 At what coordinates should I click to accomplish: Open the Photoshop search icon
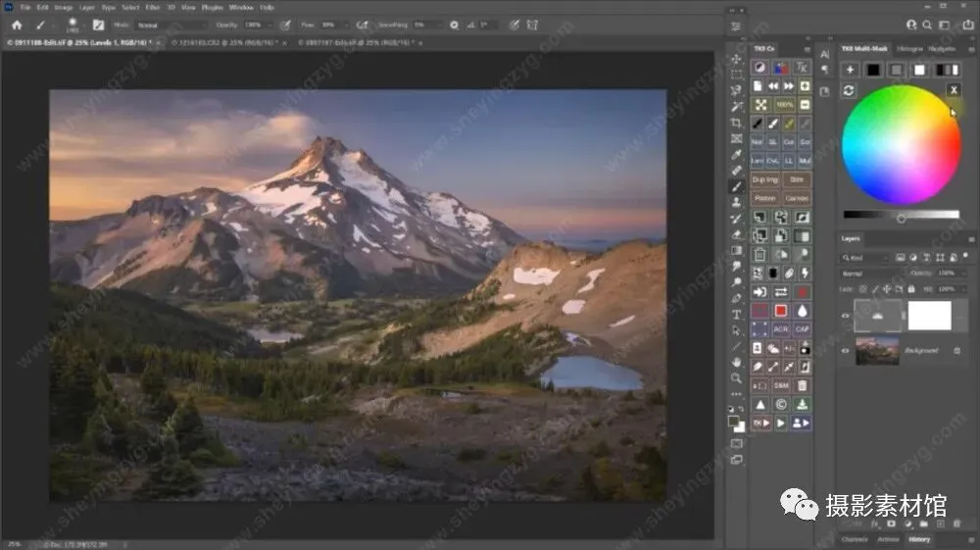927,25
